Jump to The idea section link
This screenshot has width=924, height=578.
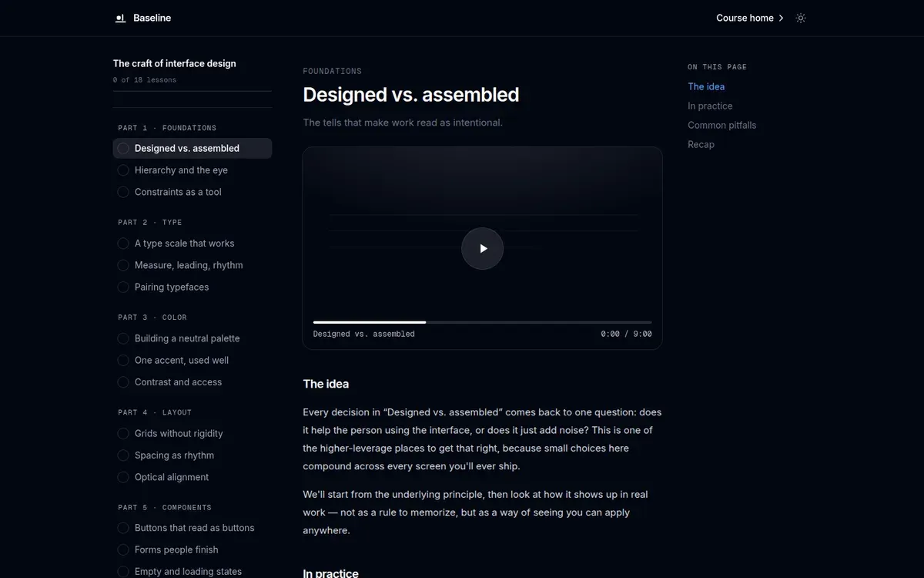click(706, 87)
